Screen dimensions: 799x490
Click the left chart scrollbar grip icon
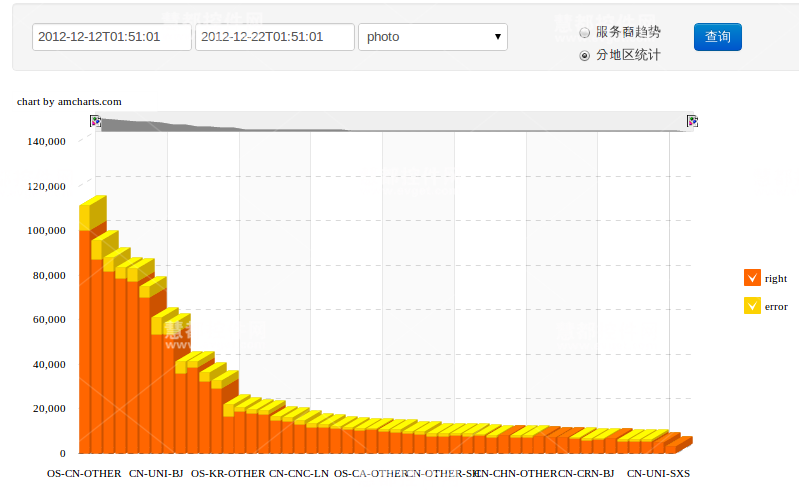point(95,121)
